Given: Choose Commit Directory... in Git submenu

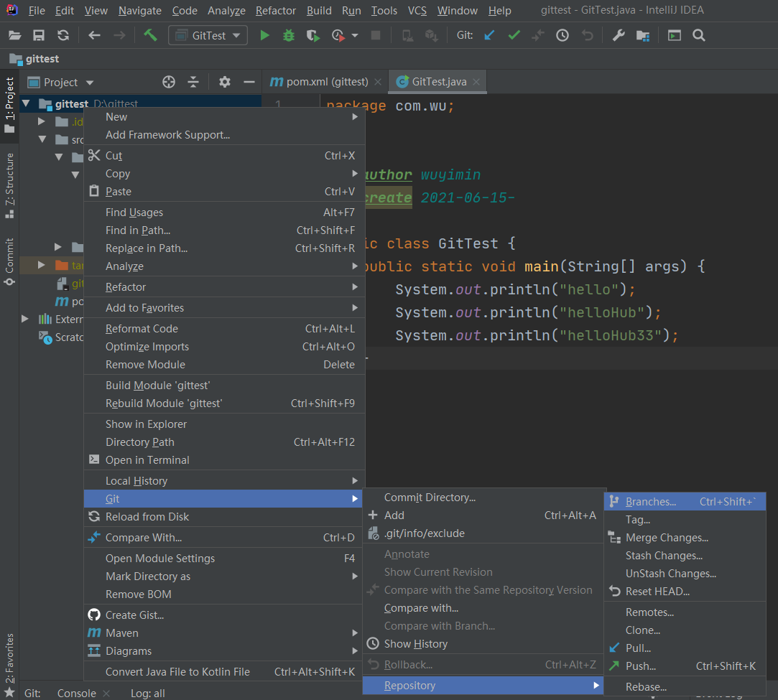Looking at the screenshot, I should tap(483, 498).
